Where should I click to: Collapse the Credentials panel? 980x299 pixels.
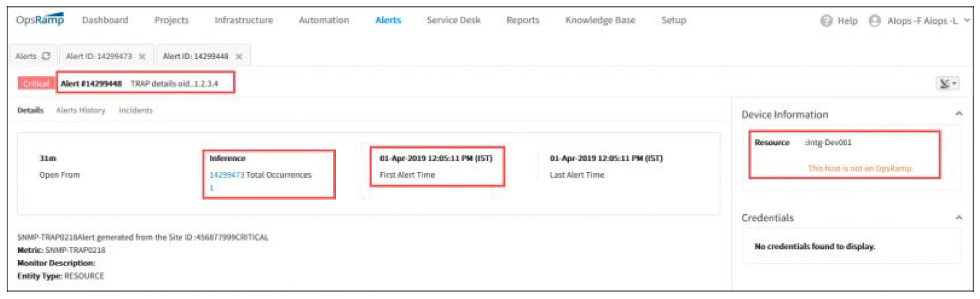coord(959,218)
